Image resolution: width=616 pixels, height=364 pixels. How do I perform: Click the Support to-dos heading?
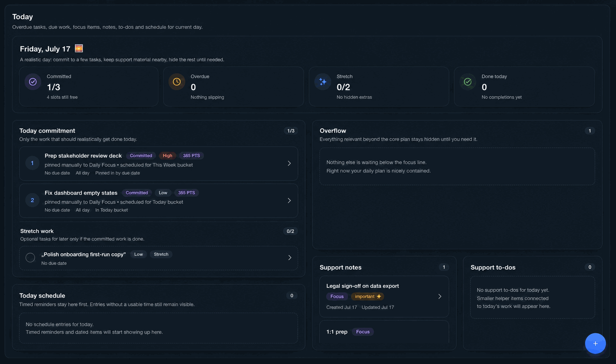click(x=493, y=267)
